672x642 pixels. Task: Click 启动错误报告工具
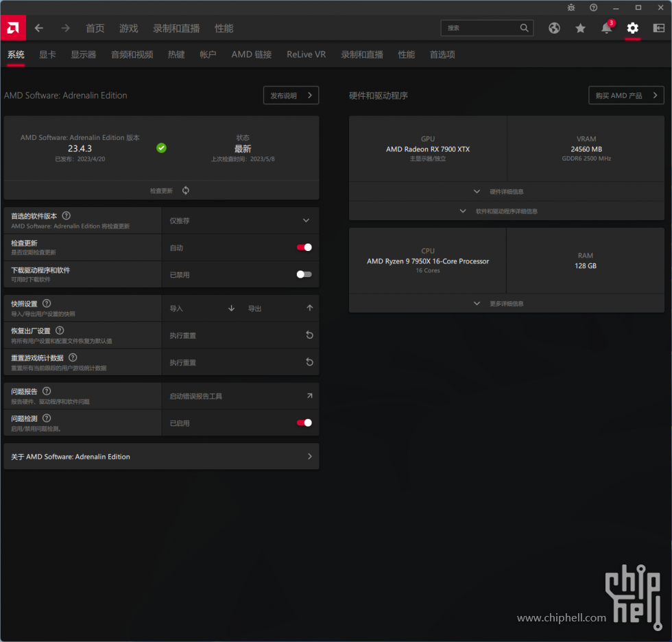(196, 396)
